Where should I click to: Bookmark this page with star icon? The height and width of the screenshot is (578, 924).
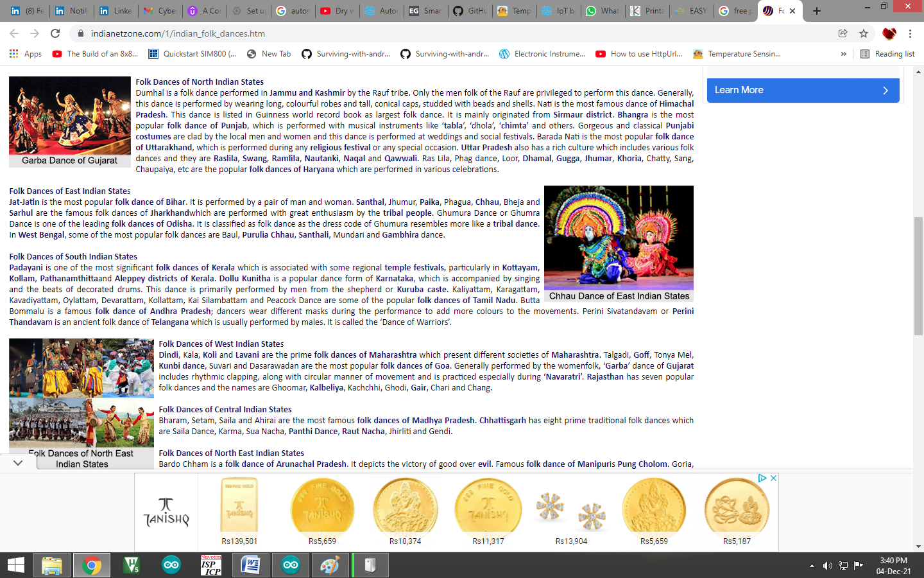864,33
